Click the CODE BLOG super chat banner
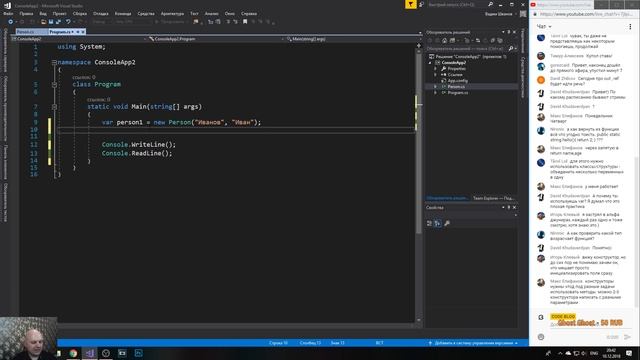The image size is (640, 360). coord(563,316)
